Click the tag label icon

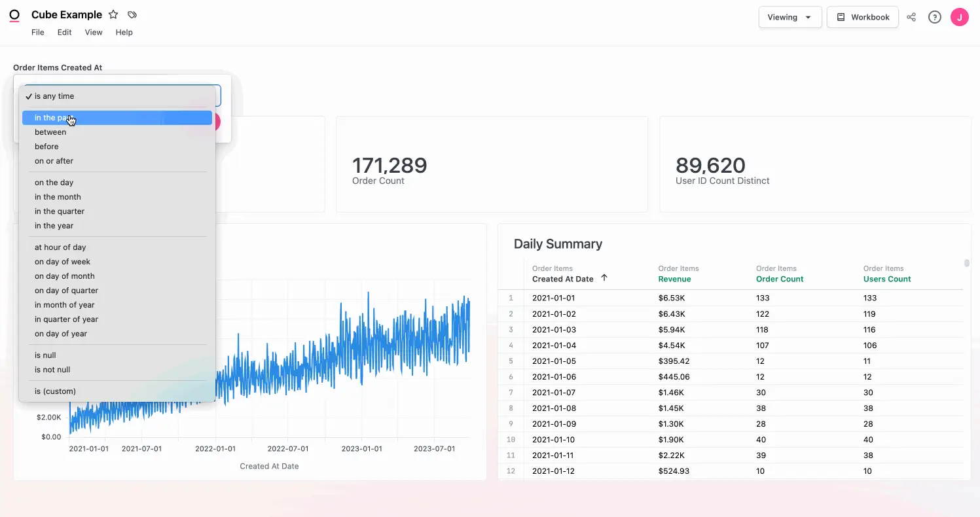pyautogui.click(x=132, y=14)
